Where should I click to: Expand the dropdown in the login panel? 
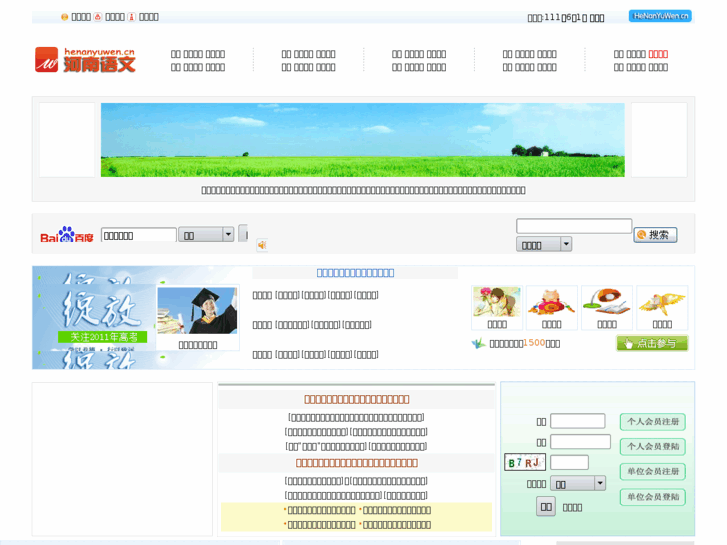[578, 483]
